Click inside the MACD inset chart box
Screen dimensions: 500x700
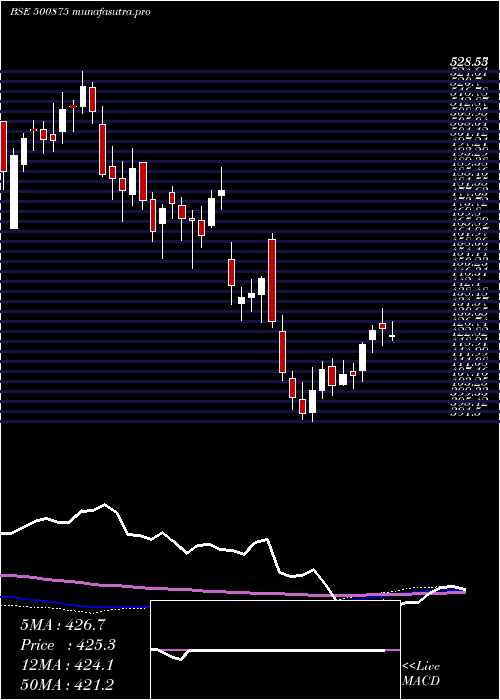(275, 650)
